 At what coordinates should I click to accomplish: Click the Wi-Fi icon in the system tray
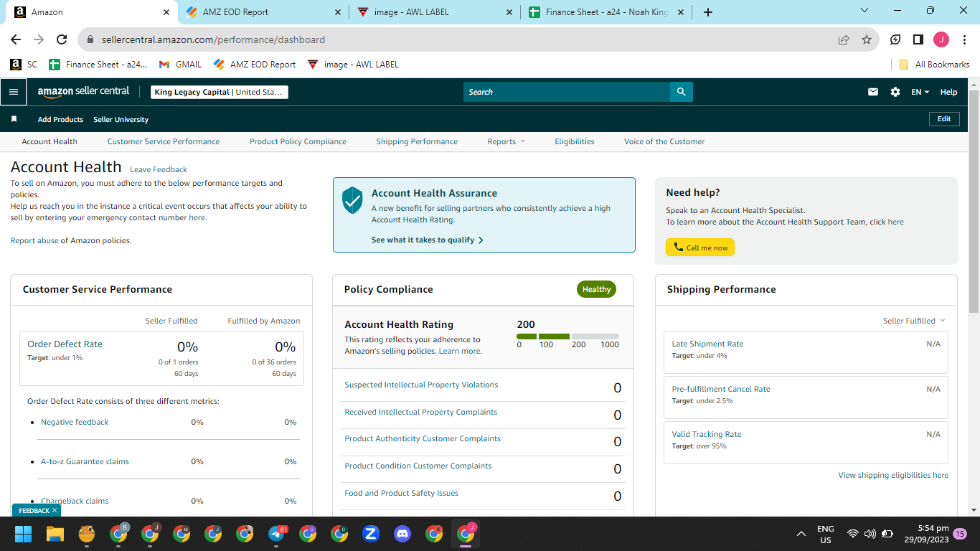[x=853, y=534]
